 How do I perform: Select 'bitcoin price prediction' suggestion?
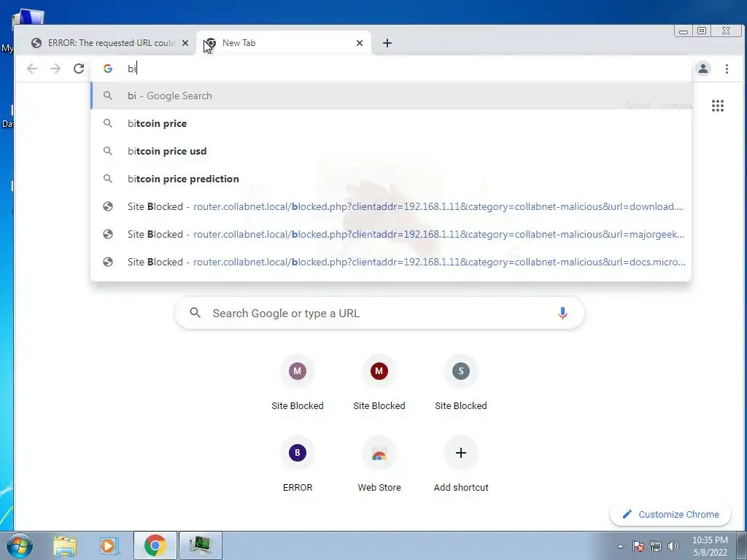391,179
